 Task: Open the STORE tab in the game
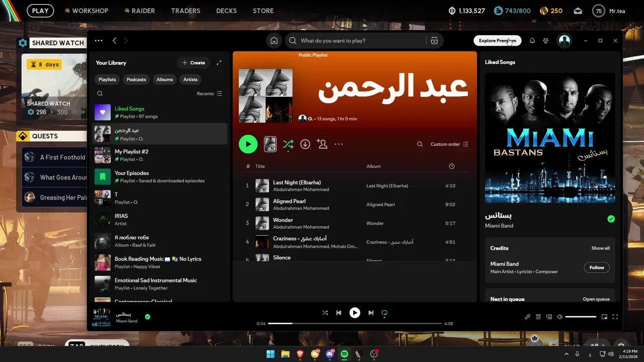pyautogui.click(x=263, y=11)
